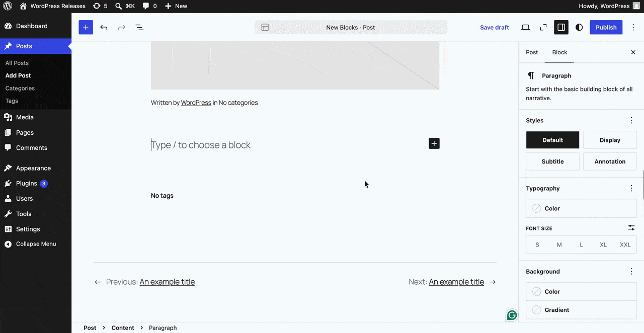Screen dimensions: 644x333
Task: Open Typography panel options menu
Action: pos(631,188)
